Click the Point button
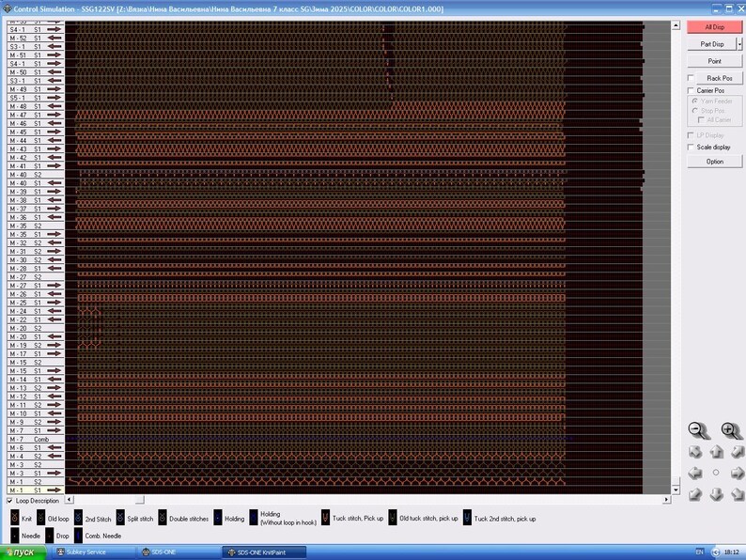 [x=715, y=61]
